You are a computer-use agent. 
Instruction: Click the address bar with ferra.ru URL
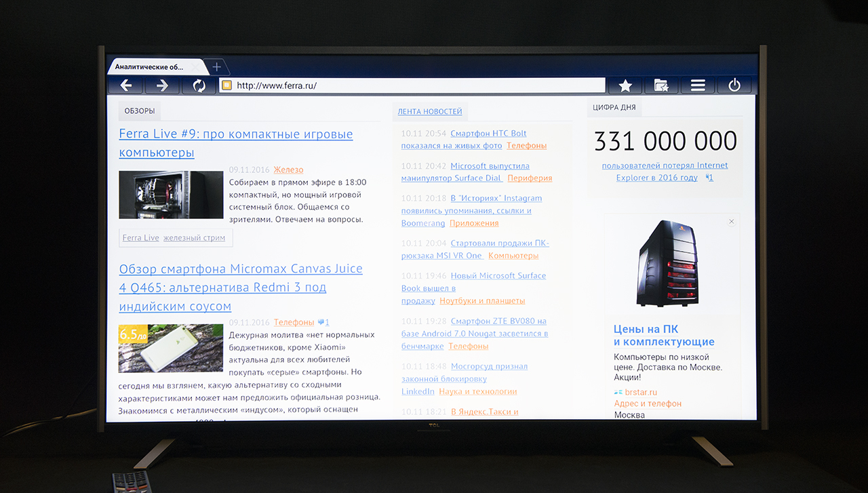point(412,85)
